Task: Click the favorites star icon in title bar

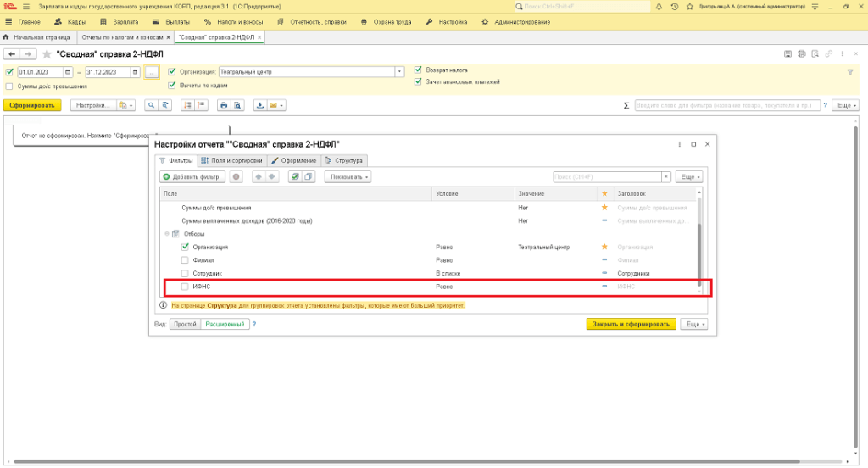Action: coord(688,7)
